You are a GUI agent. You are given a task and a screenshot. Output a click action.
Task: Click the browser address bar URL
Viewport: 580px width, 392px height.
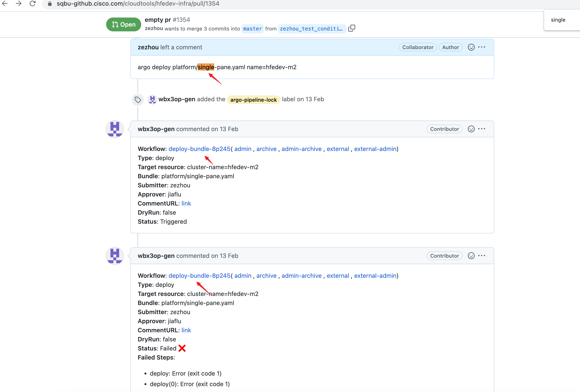click(x=138, y=4)
